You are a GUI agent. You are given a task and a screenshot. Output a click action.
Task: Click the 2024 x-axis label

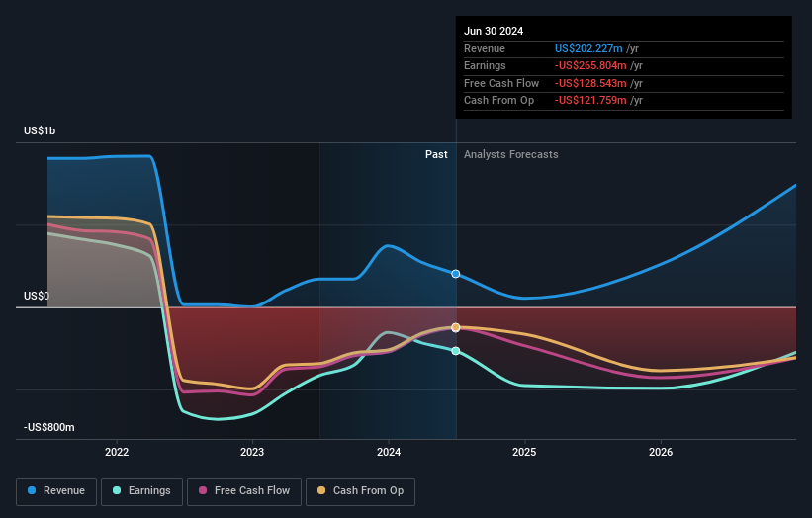coord(389,452)
